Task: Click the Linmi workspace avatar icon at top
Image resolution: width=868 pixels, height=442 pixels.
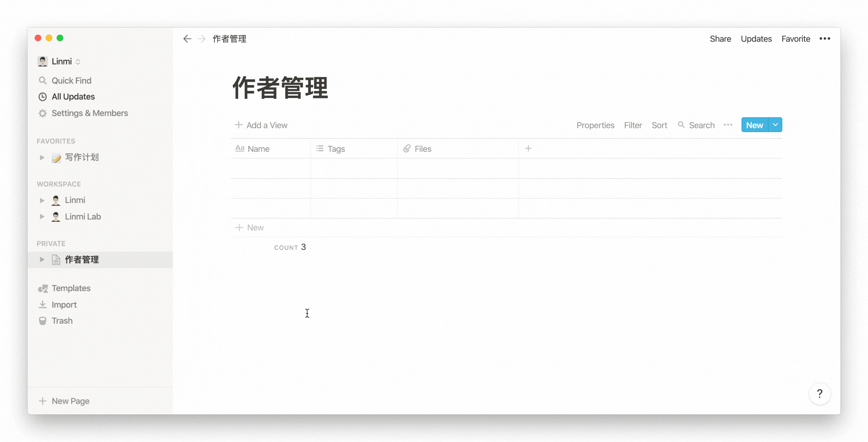Action: pos(42,61)
